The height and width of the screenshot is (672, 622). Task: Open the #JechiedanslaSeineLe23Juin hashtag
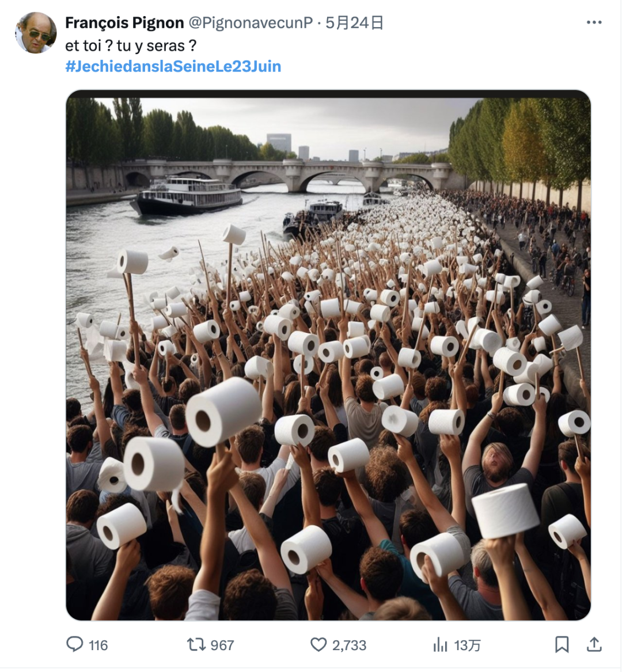(173, 66)
